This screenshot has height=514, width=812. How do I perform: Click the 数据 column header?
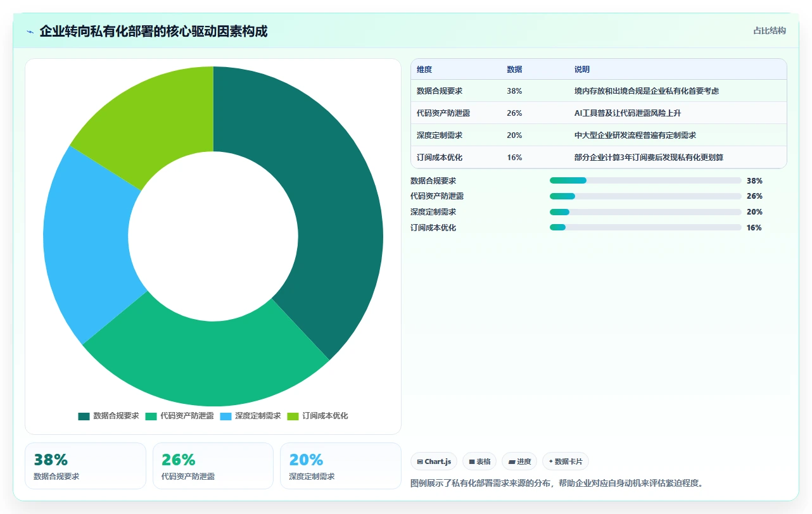tap(514, 70)
